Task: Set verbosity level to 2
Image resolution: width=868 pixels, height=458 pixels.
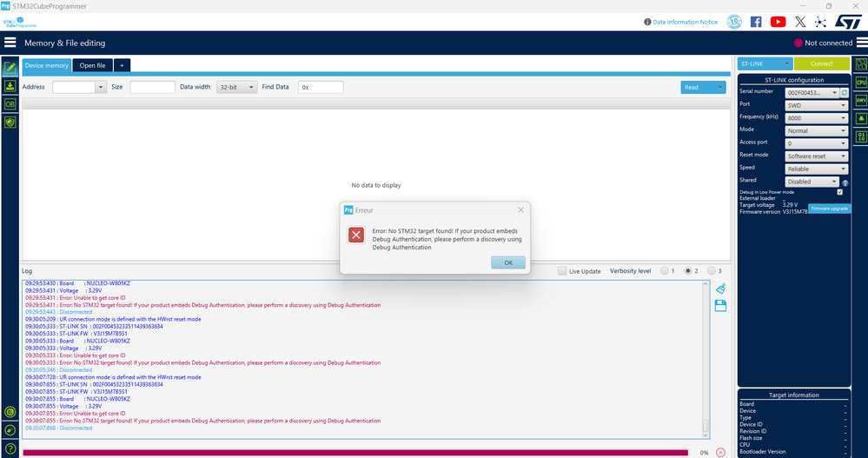Action: [x=688, y=271]
